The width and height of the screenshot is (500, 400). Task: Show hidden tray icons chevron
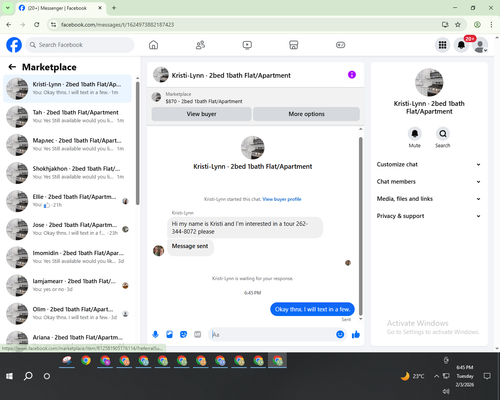click(436, 376)
